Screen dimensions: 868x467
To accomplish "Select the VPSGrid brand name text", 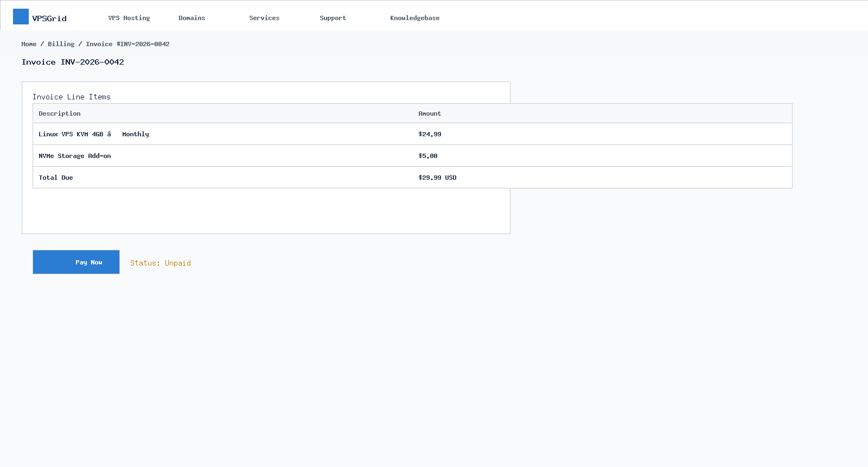I will tap(49, 18).
